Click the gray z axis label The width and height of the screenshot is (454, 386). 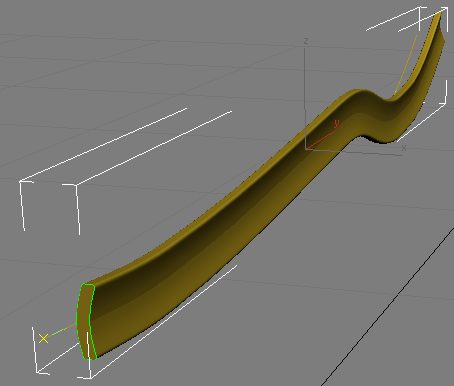click(x=306, y=41)
